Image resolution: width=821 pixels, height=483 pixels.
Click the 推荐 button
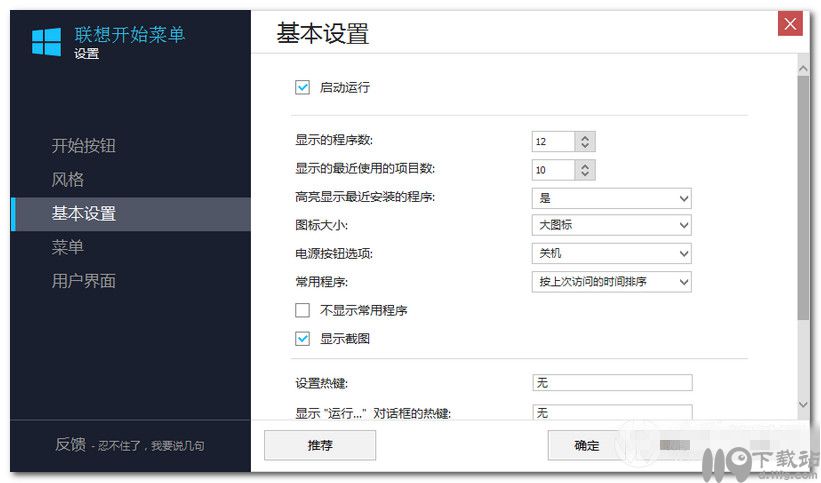[320, 445]
